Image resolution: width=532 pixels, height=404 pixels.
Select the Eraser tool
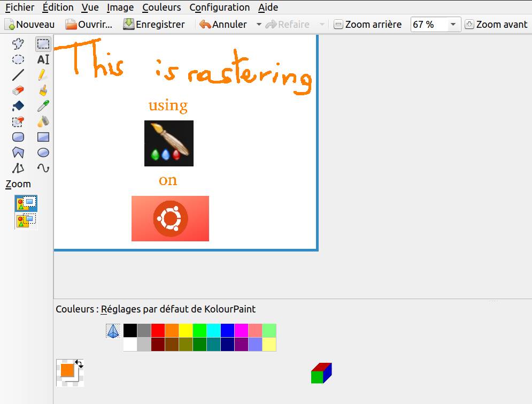tap(18, 90)
